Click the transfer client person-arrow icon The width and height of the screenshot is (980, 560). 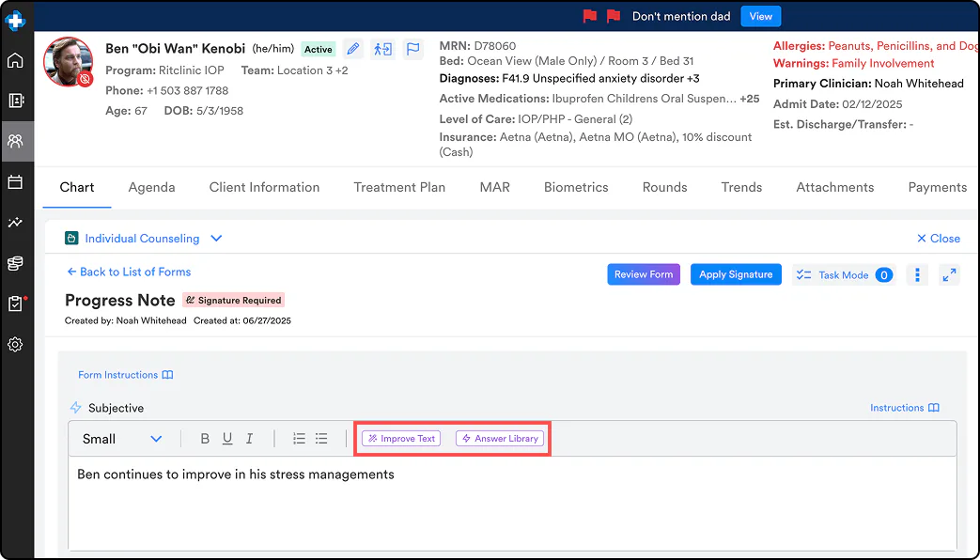click(382, 49)
